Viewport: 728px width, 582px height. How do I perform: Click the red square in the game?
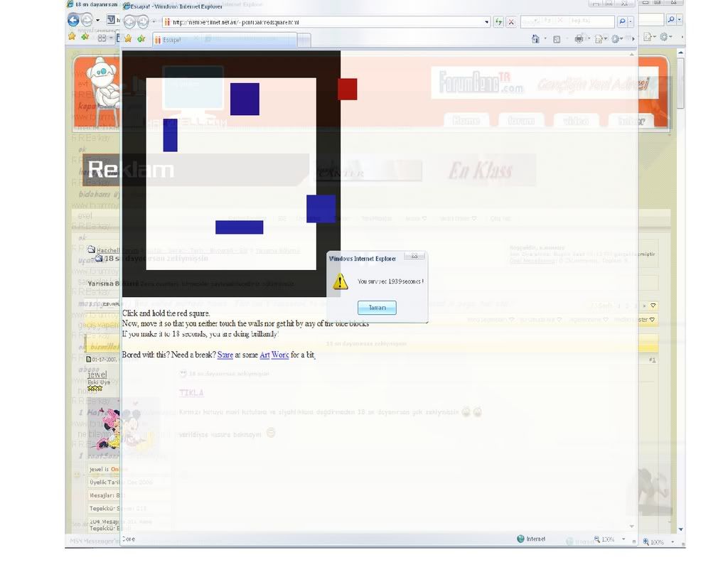348,89
